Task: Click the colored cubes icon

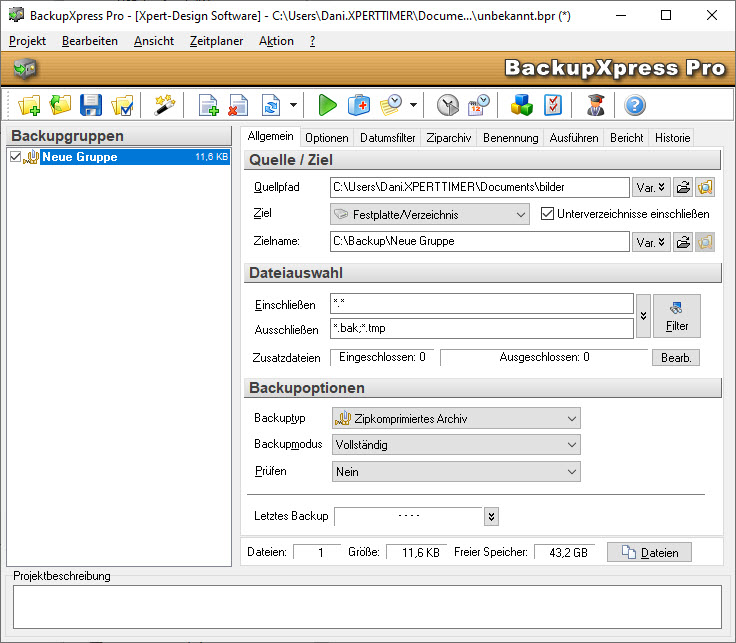Action: point(521,105)
